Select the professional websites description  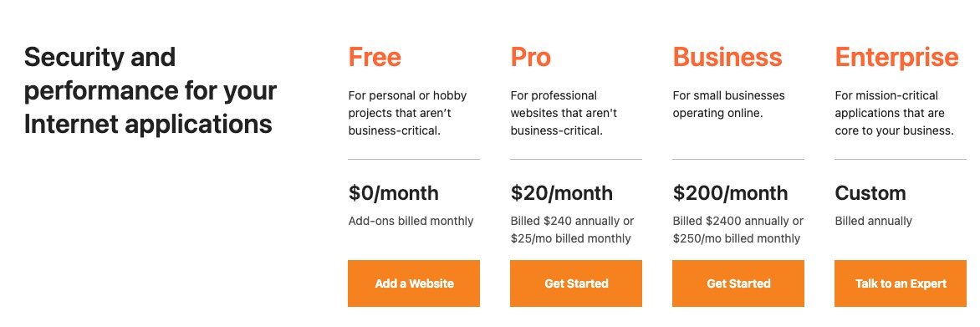564,113
